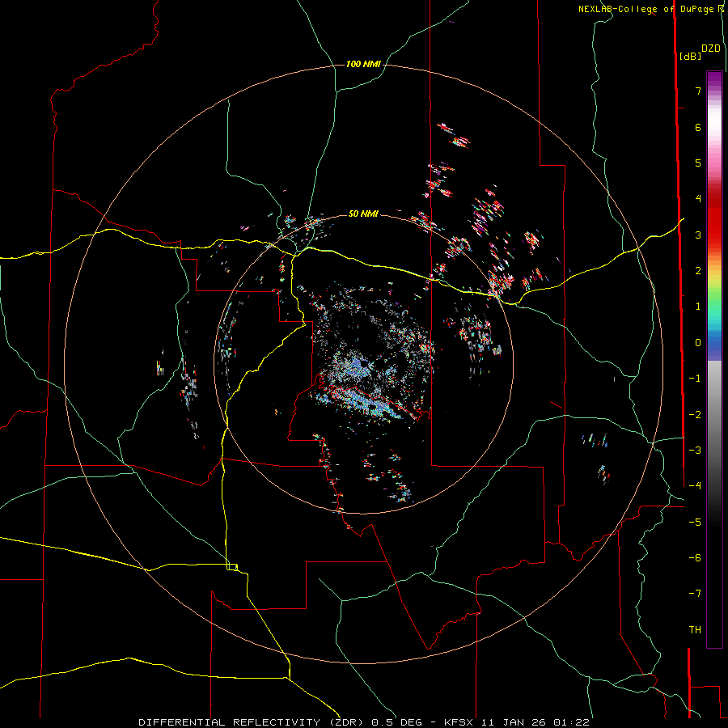Click the -5 tick label on the scale
Viewport: 728px width, 728px height.
tap(695, 523)
